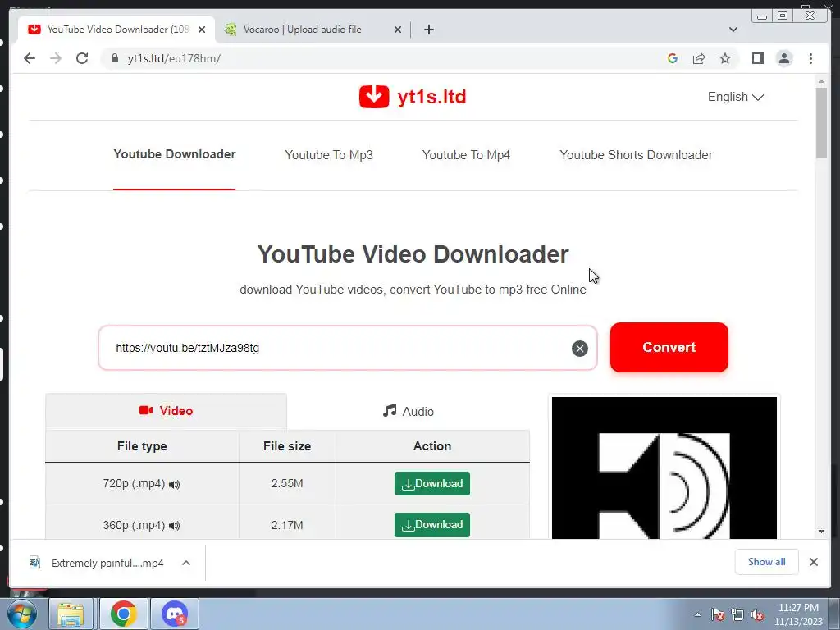
Task: Click the scrollbar down arrow
Action: 821,532
